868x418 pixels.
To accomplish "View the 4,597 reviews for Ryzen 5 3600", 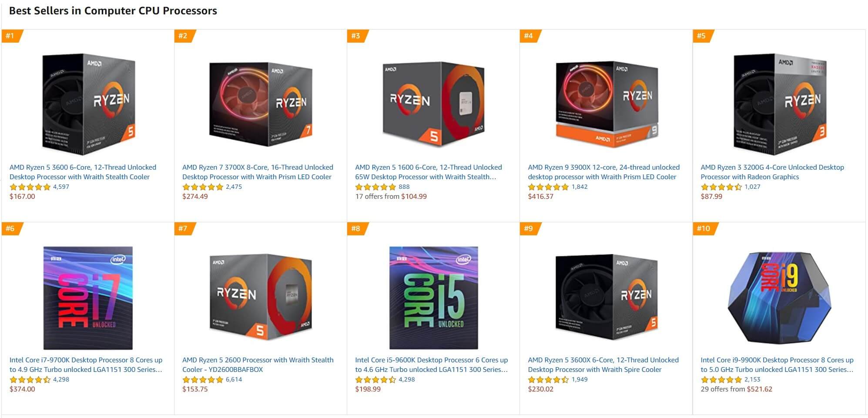I will point(61,187).
